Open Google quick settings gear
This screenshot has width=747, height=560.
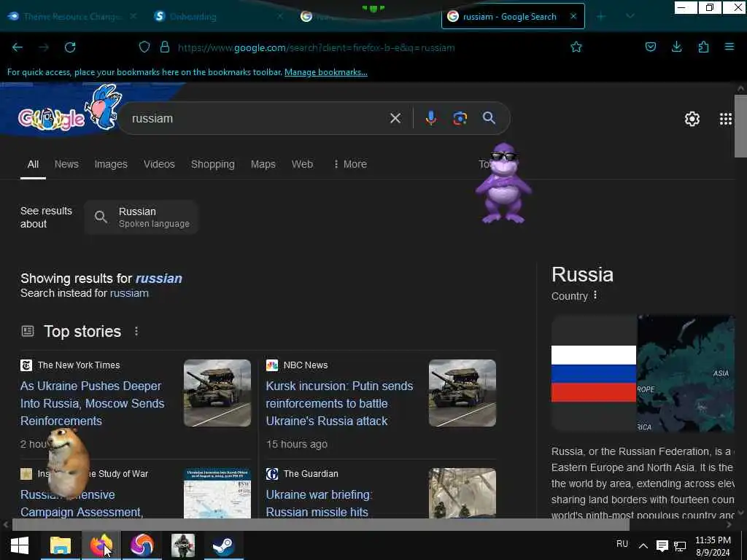click(x=692, y=119)
